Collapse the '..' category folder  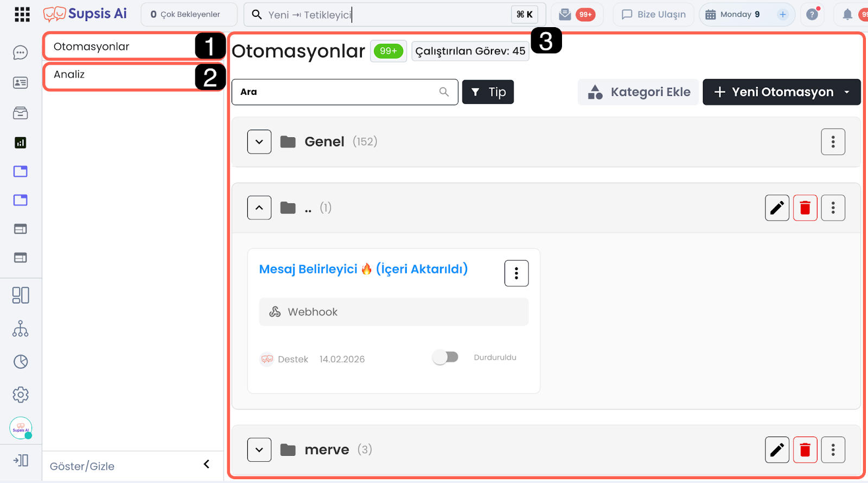(x=259, y=208)
